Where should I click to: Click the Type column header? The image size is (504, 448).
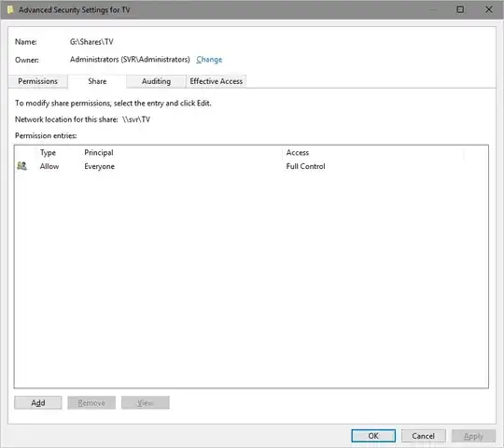pos(48,152)
